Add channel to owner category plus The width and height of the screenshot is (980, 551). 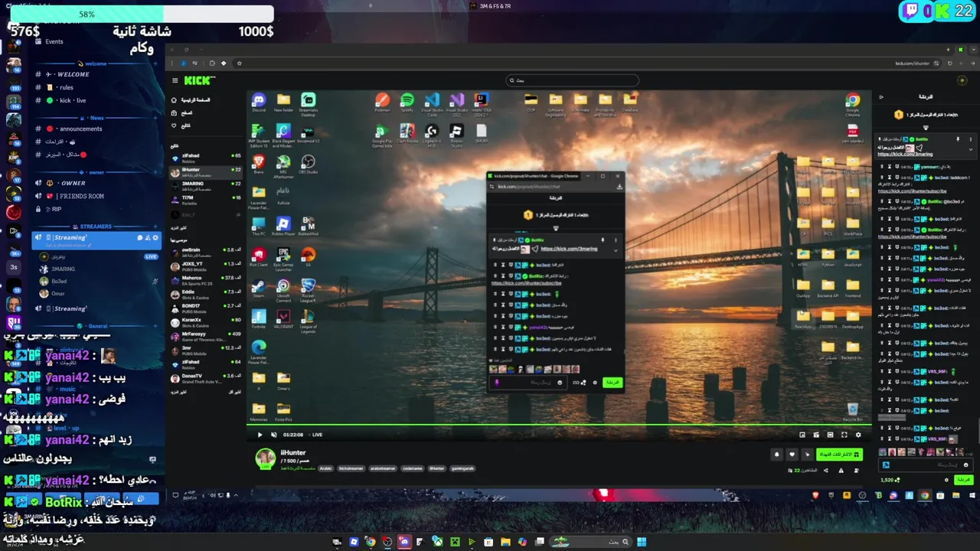pos(156,172)
